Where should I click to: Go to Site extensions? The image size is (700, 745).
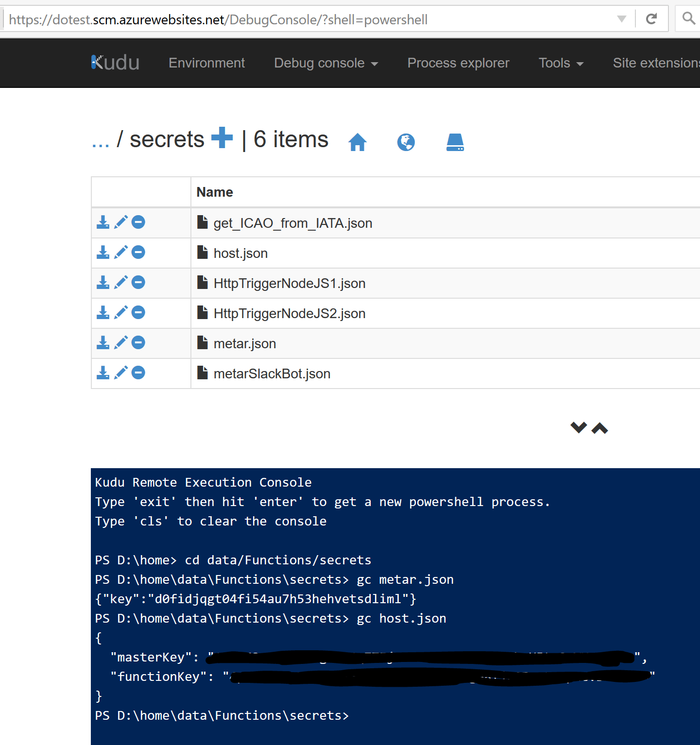(656, 63)
